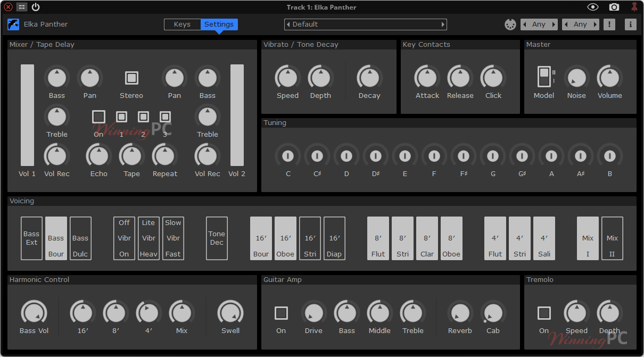644x357 pixels.
Task: Open the second Any MIDI dropdown
Action: click(x=580, y=24)
